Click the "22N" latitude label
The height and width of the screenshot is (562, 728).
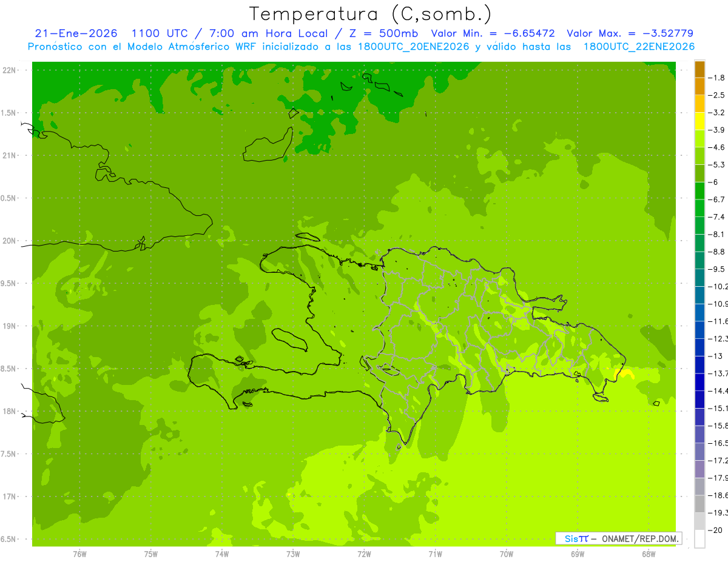[10, 70]
